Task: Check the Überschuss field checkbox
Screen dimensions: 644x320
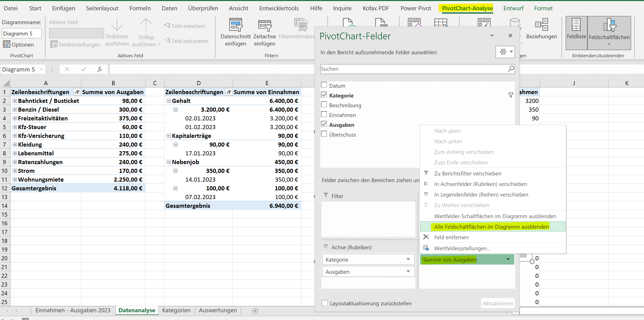Action: (x=324, y=134)
